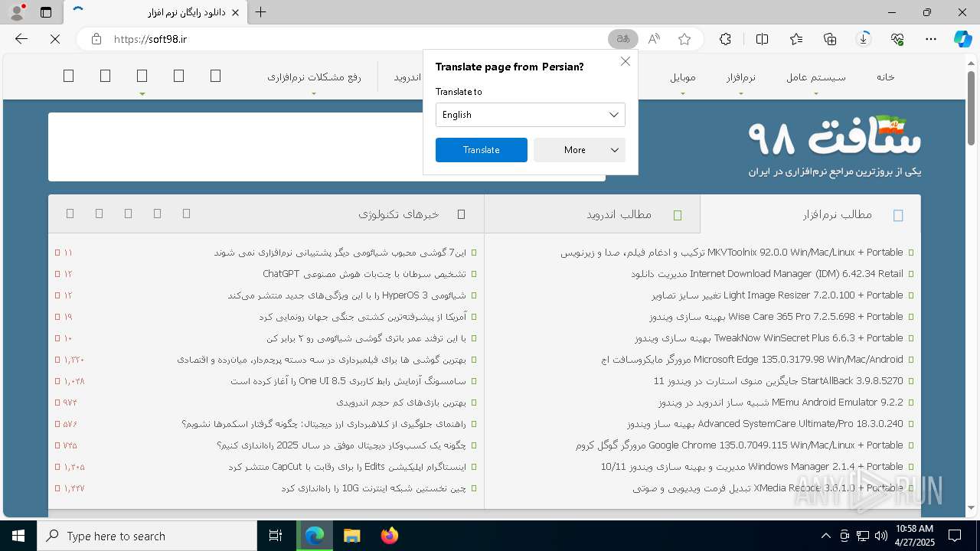Expand the موبایل menu

683,77
